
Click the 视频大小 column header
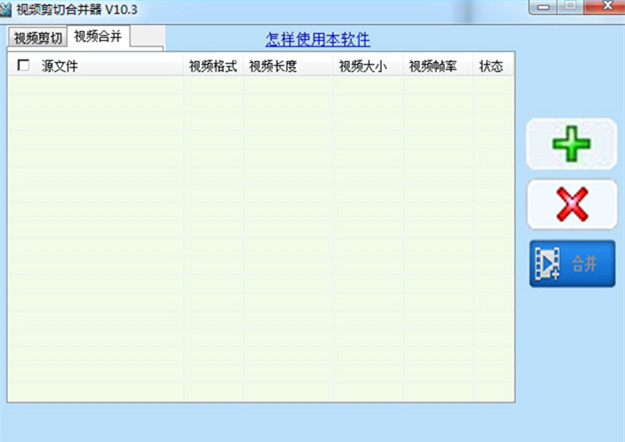point(368,66)
